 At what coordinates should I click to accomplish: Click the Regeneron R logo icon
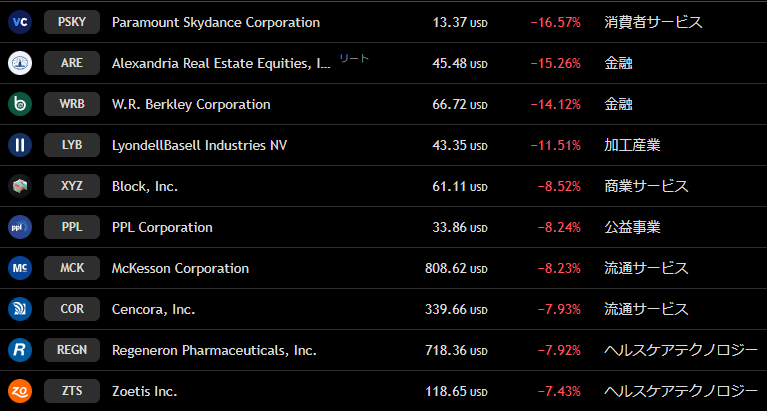(x=20, y=350)
